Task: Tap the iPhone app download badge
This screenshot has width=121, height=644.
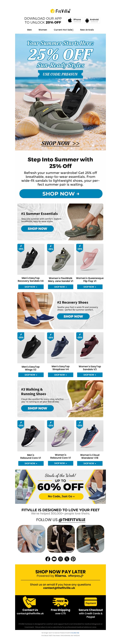Action: point(74,20)
